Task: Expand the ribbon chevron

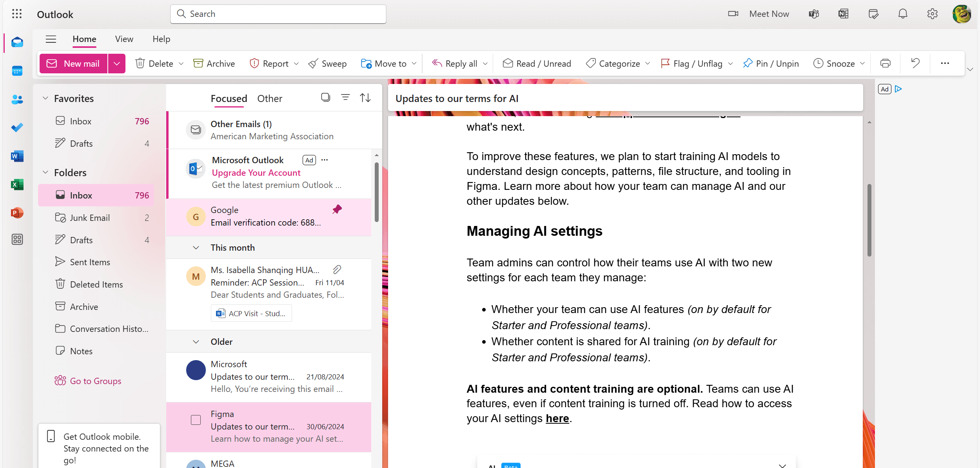Action: click(970, 69)
